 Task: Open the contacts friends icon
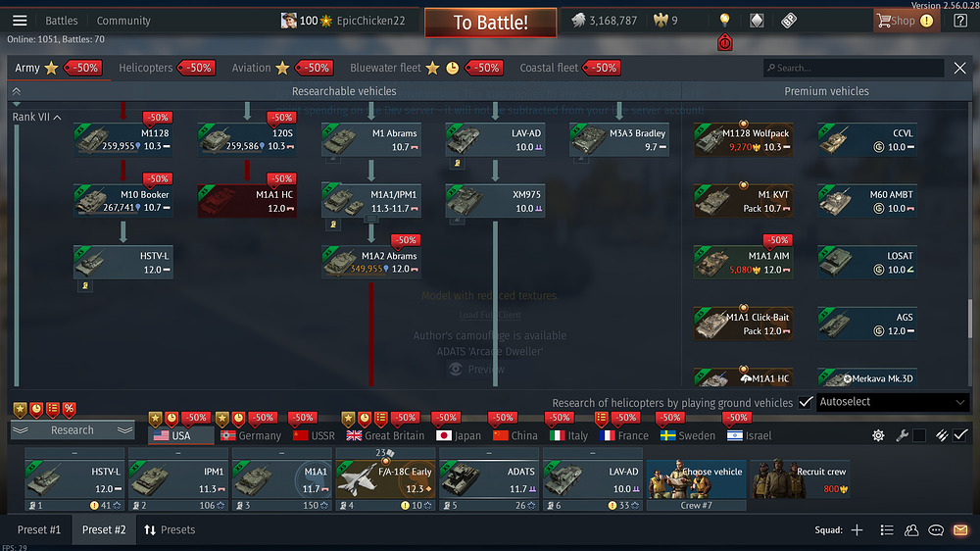pyautogui.click(x=911, y=530)
